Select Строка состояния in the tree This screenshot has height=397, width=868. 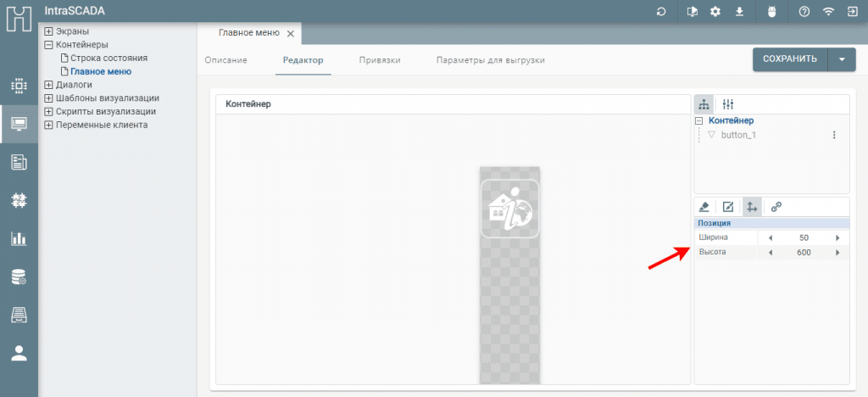pos(109,59)
